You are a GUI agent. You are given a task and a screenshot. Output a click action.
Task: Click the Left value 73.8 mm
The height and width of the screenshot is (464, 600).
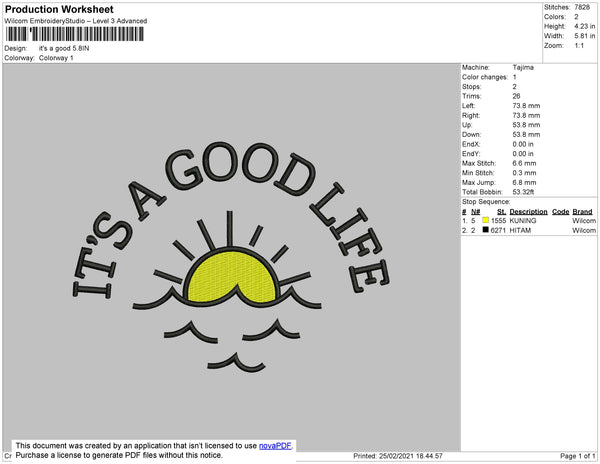click(x=527, y=106)
